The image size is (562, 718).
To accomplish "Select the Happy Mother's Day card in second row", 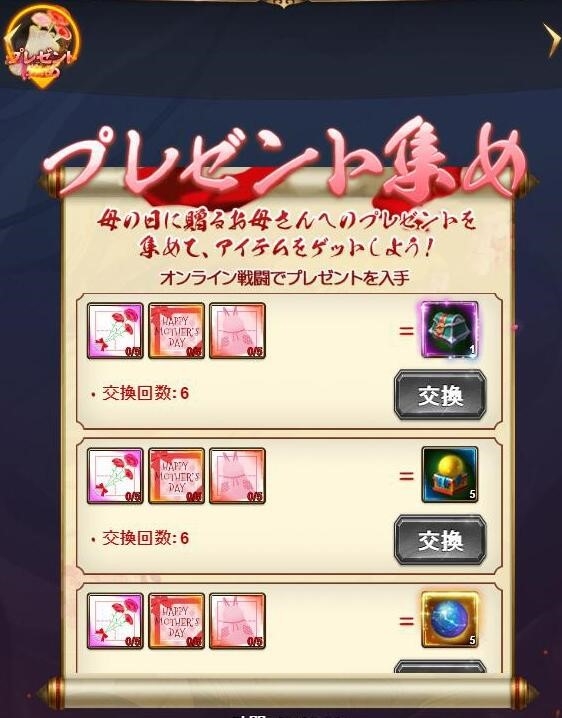I will [x=176, y=476].
